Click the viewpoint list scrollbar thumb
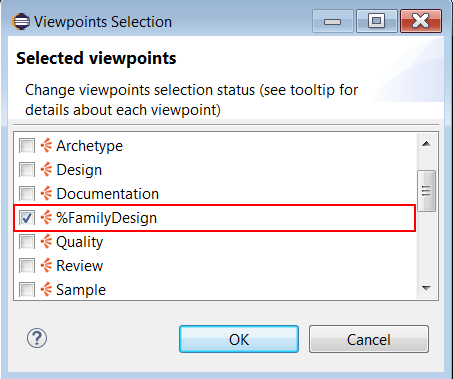The image size is (453, 379). point(426,191)
